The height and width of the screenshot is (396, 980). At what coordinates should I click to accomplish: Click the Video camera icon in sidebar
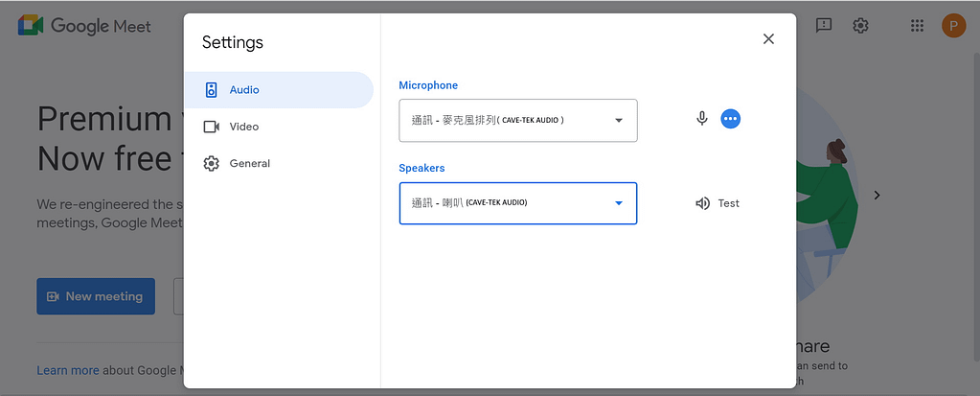pyautogui.click(x=212, y=127)
